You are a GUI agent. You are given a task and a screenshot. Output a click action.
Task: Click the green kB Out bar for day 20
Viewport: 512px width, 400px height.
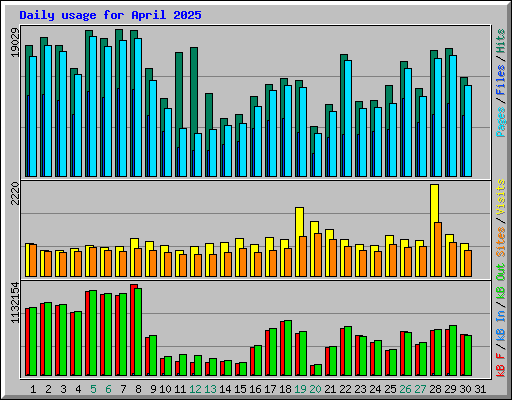point(318,370)
